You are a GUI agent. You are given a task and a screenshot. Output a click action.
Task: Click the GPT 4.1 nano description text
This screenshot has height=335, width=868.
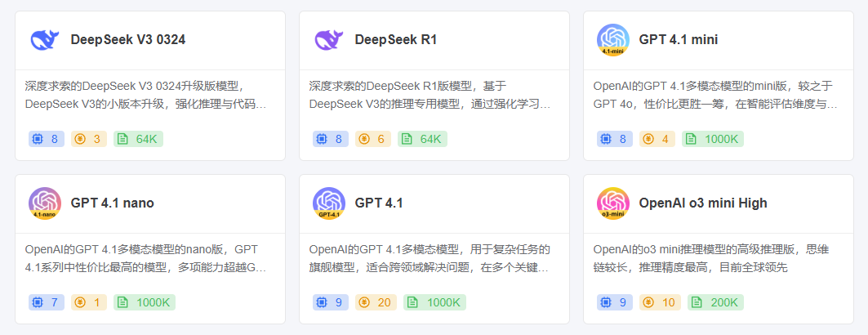pyautogui.click(x=145, y=258)
